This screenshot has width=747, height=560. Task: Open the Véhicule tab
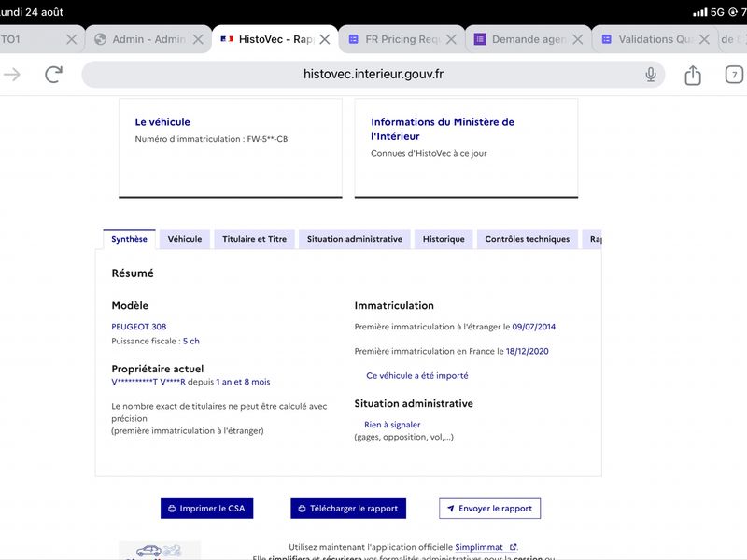coord(185,239)
